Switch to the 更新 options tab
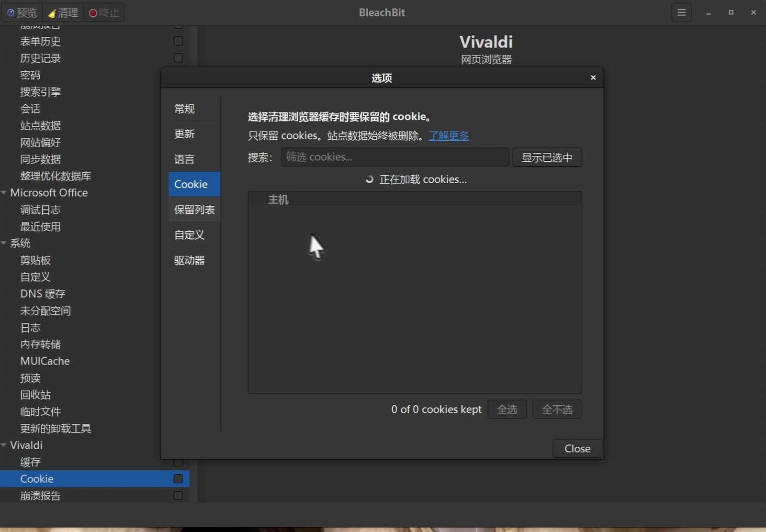The image size is (766, 532). (x=194, y=134)
